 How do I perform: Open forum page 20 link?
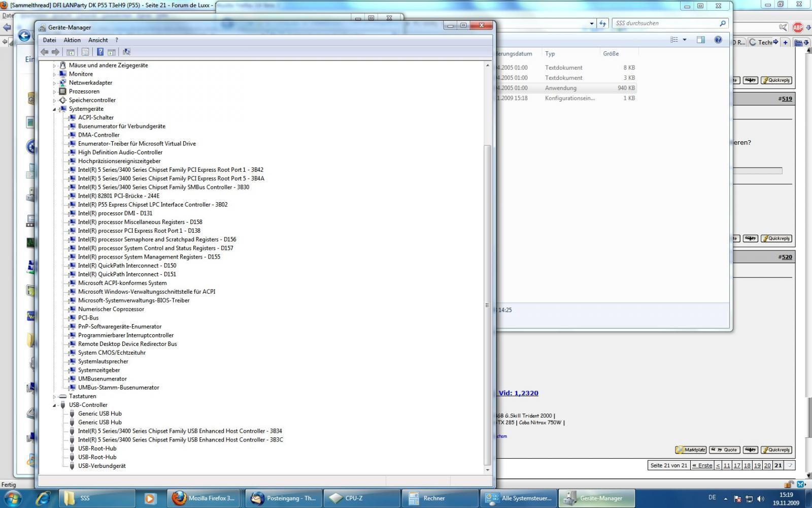[x=767, y=465]
